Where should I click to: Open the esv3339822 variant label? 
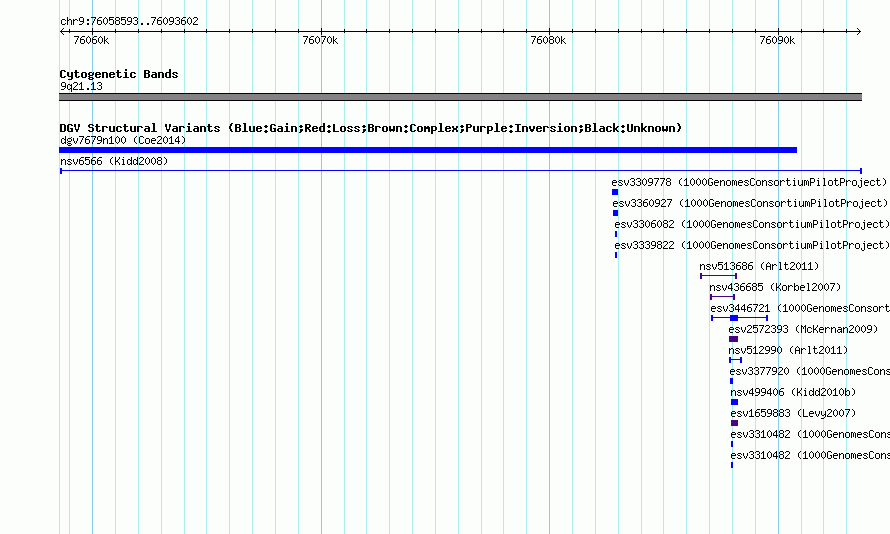(752, 245)
